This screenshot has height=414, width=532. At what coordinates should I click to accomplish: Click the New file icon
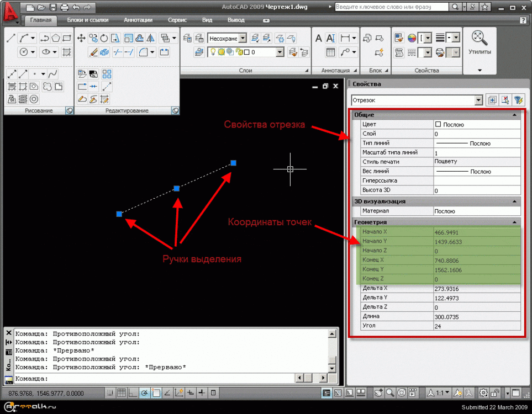point(30,7)
